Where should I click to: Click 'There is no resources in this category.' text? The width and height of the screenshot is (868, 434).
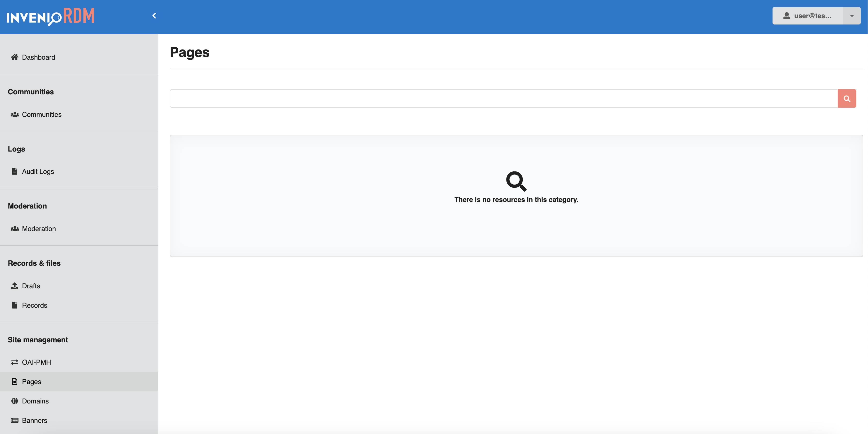[x=516, y=200]
